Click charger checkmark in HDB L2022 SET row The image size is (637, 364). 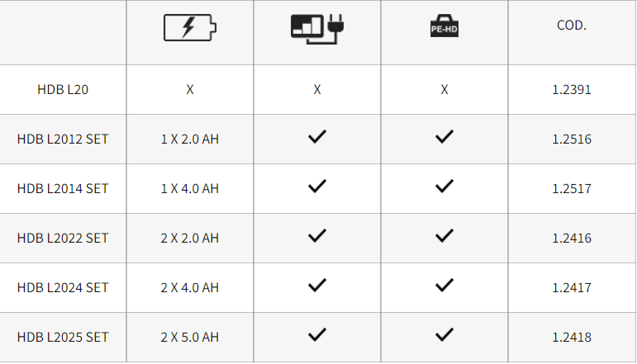point(317,236)
